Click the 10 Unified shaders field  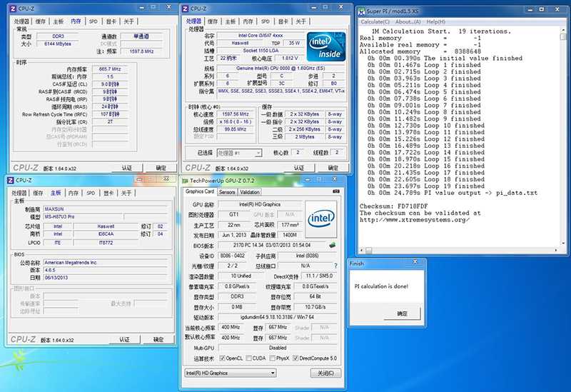point(241,276)
